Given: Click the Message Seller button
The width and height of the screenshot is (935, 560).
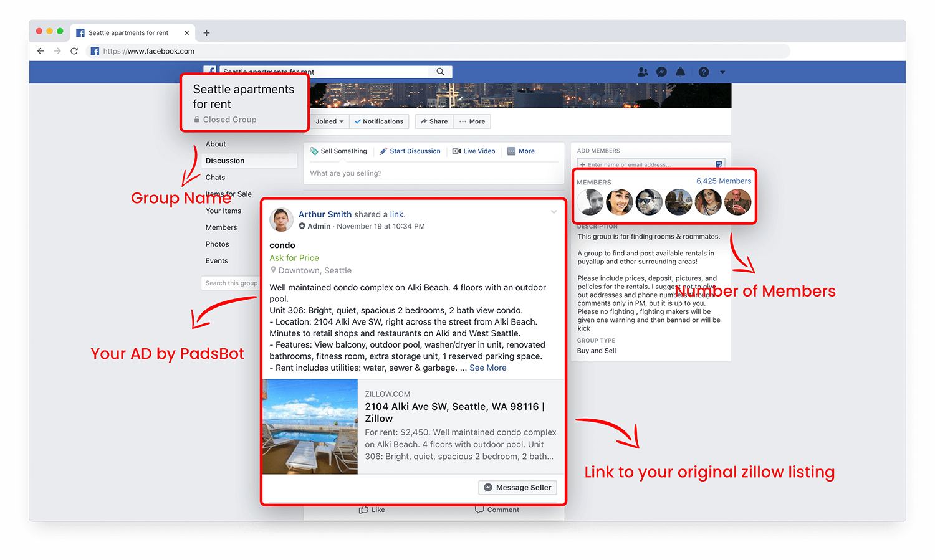Looking at the screenshot, I should click(x=517, y=488).
